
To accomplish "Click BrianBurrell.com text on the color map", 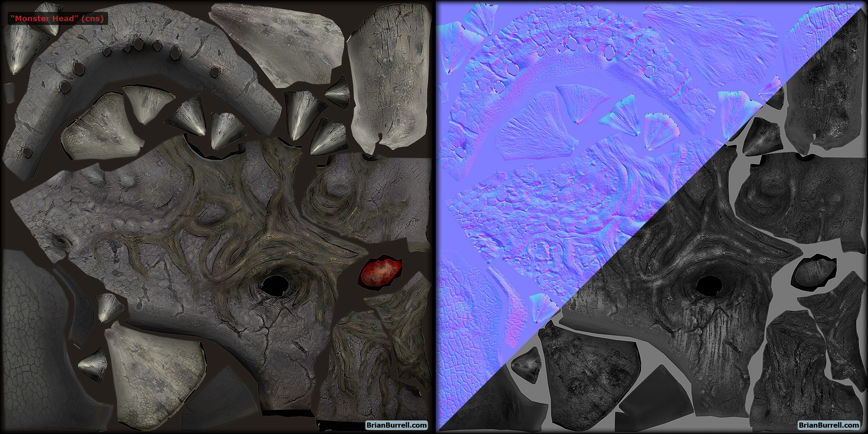I will [x=397, y=425].
